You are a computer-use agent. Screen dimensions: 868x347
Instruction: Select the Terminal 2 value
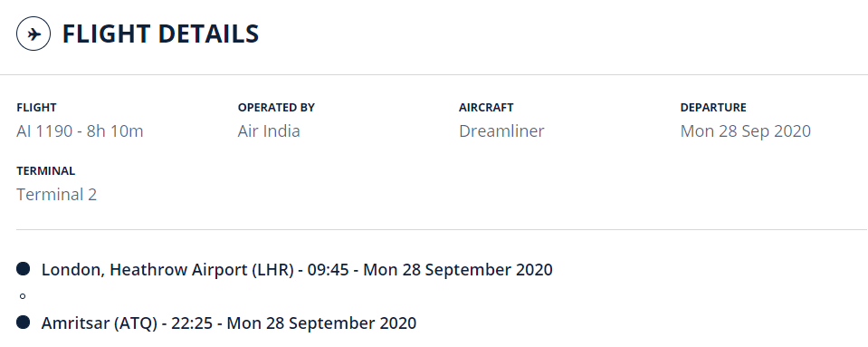(56, 195)
